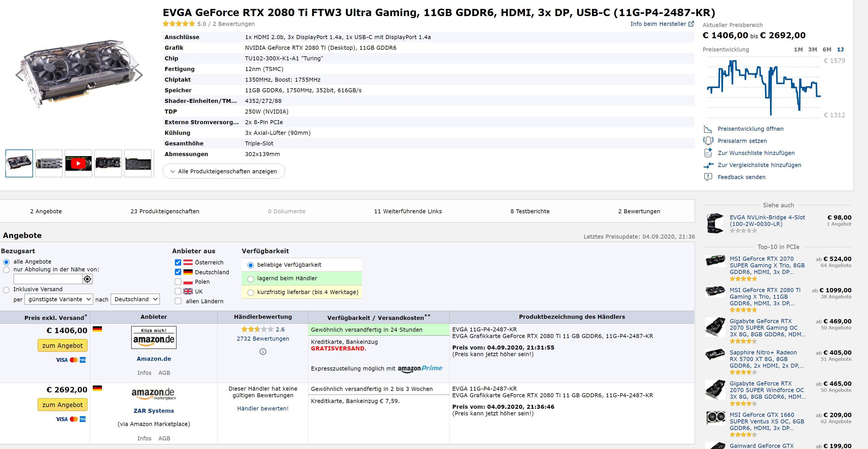The width and height of the screenshot is (868, 449).
Task: Click inside the pickup location input field
Action: [x=48, y=279]
